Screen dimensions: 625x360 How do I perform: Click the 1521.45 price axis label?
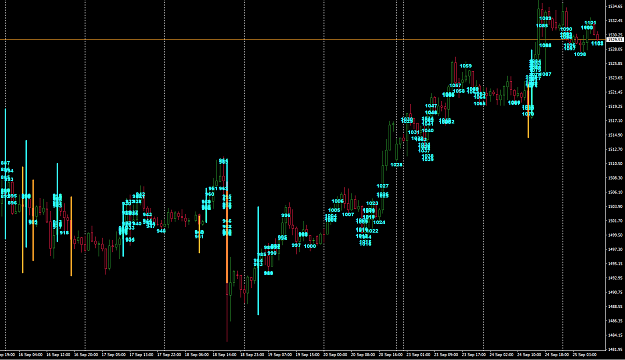[x=616, y=92]
